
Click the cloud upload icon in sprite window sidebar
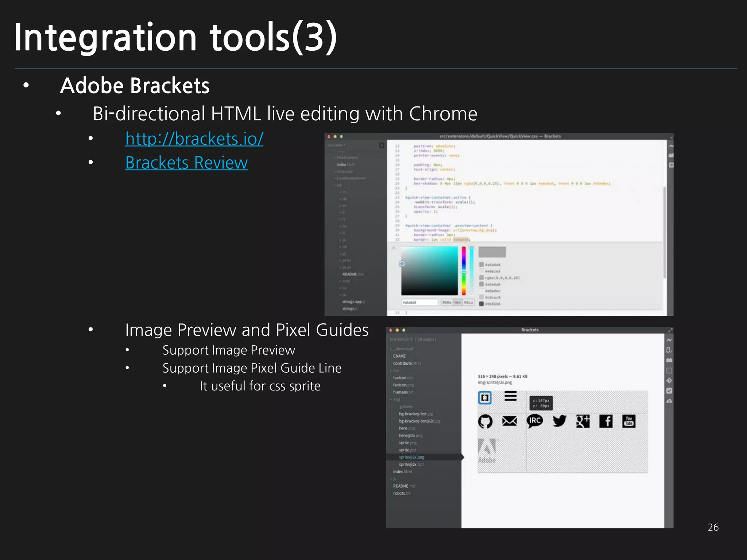(669, 401)
